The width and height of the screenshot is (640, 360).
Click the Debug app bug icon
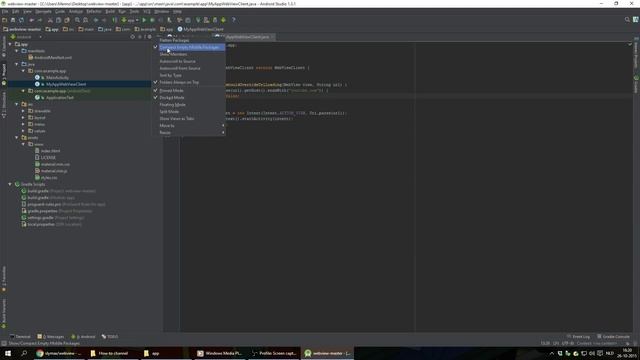[152, 20]
